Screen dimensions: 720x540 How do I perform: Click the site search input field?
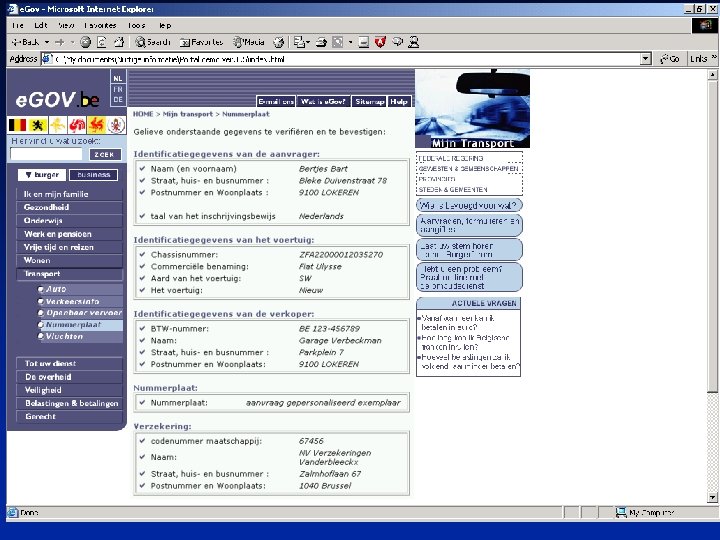[x=46, y=154]
